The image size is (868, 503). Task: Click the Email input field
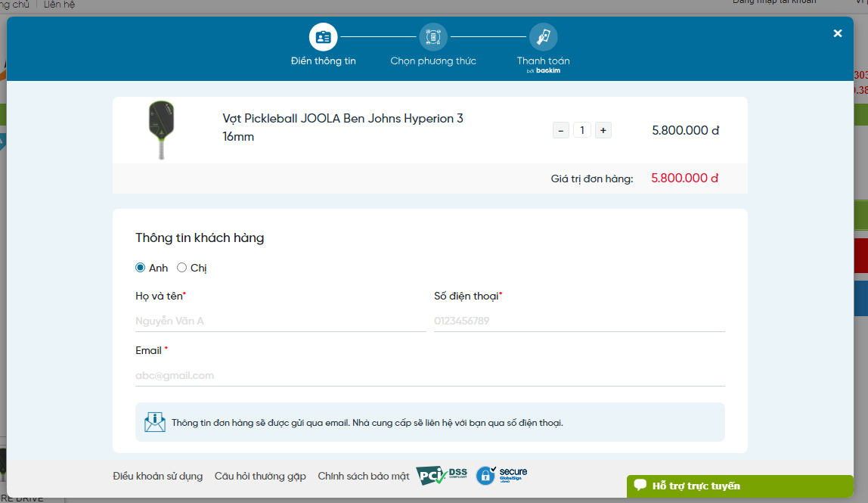point(429,375)
